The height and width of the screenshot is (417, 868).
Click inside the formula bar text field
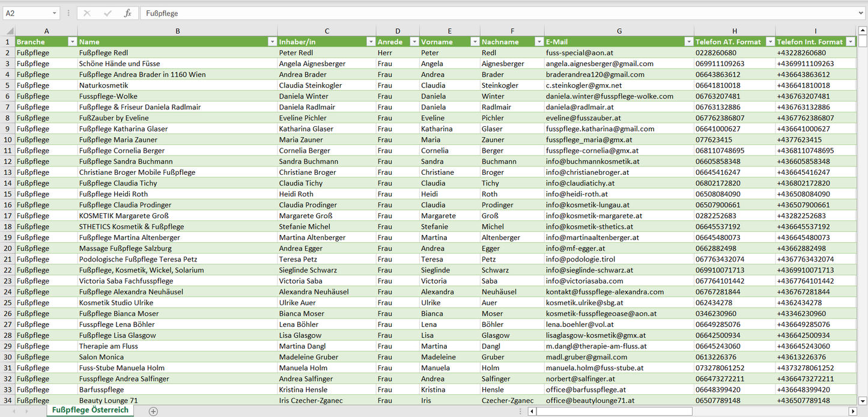click(481, 13)
